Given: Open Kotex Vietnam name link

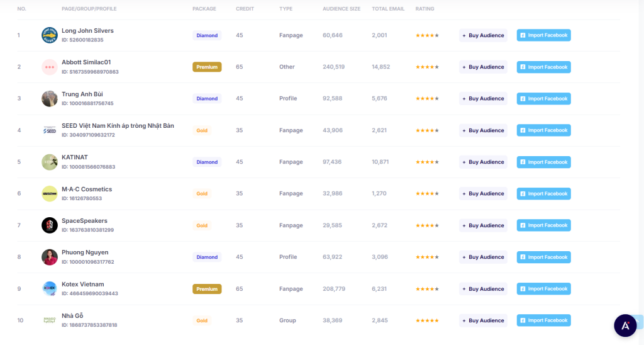Looking at the screenshot, I should tap(82, 284).
